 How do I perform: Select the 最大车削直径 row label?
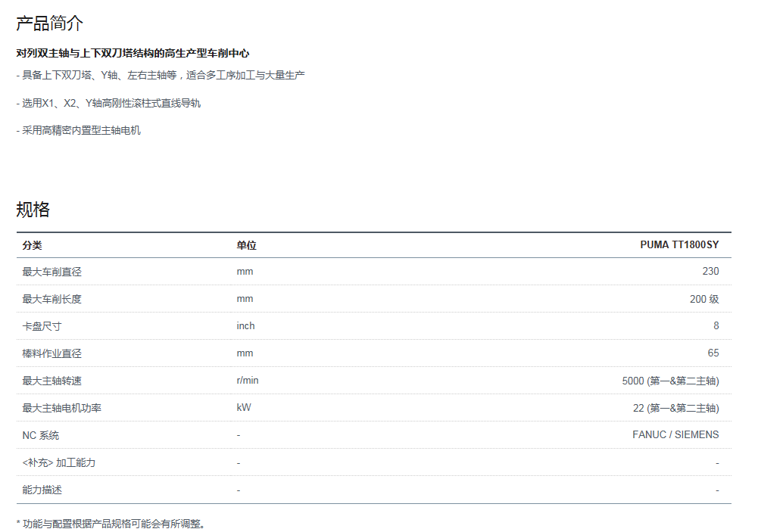coord(51,272)
